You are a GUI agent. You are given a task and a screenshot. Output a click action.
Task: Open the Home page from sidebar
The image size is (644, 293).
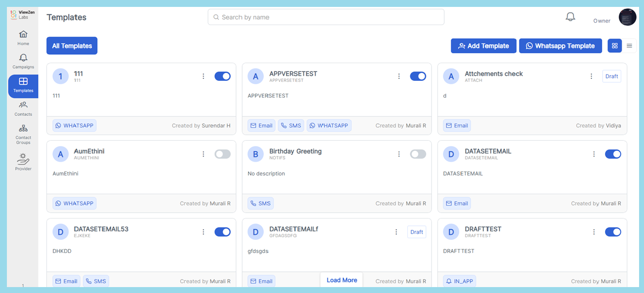tap(23, 37)
